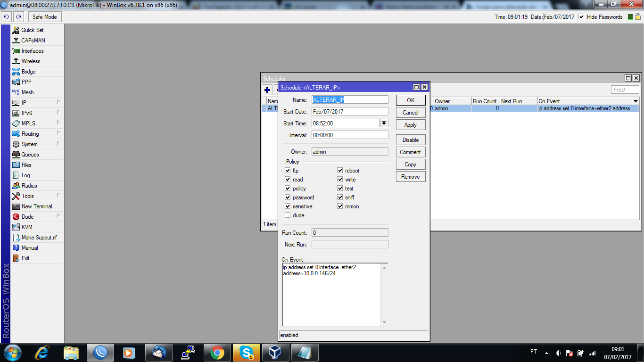Viewport: 644px width, 362px height.
Task: Click the Comment button
Action: pyautogui.click(x=411, y=152)
